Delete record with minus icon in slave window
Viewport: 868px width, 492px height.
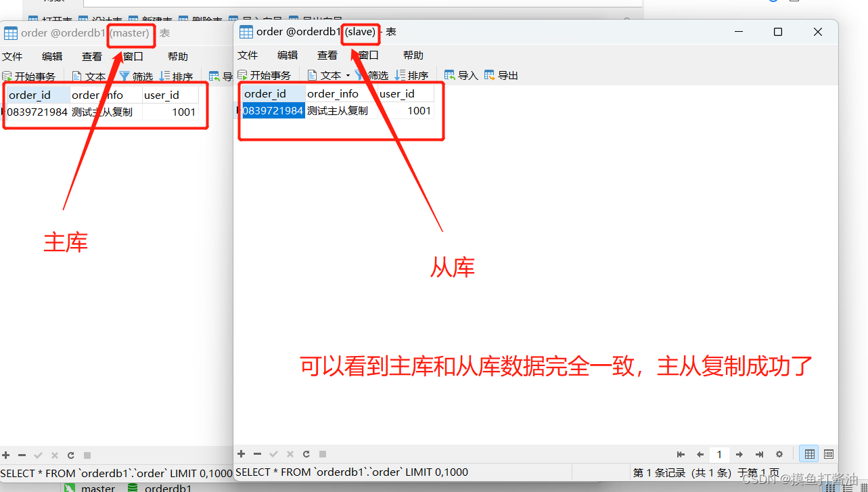pos(257,454)
